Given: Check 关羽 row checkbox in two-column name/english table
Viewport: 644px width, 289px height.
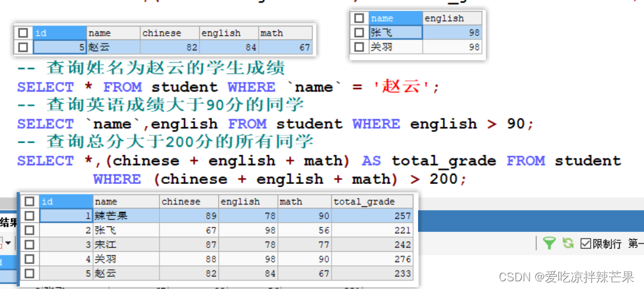Looking at the screenshot, I should pos(359,47).
